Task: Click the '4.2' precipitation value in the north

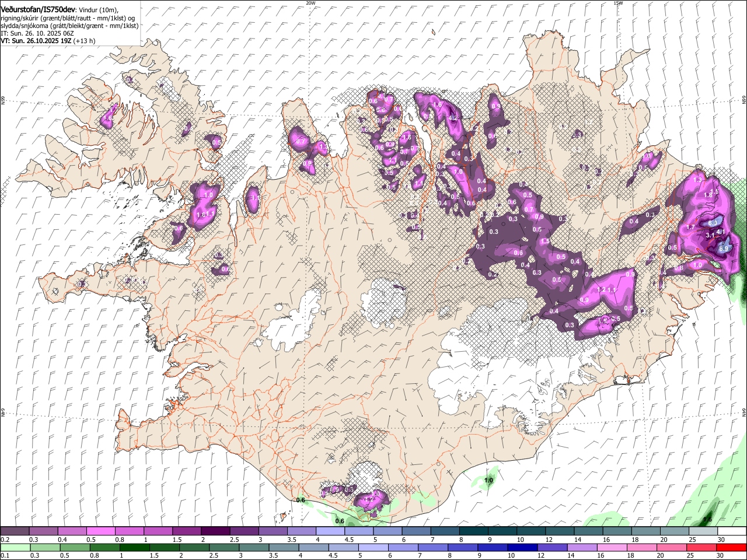Action: pyautogui.click(x=453, y=118)
